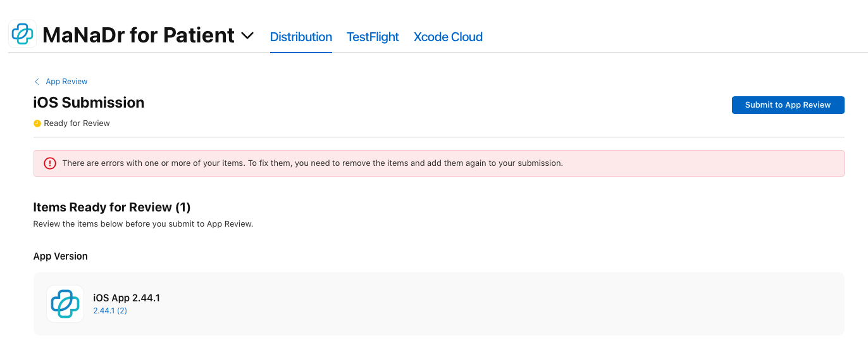Click the Items Ready for Review heading

112,207
